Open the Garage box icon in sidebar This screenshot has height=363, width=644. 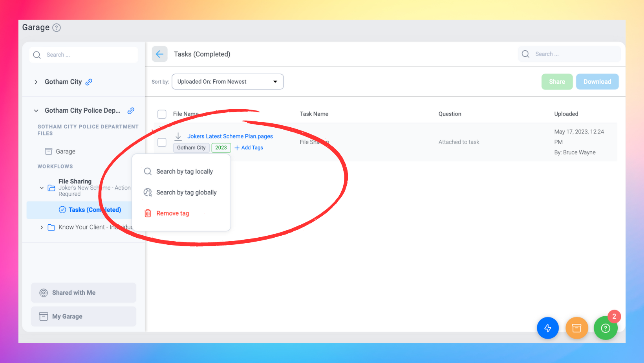[x=48, y=151]
